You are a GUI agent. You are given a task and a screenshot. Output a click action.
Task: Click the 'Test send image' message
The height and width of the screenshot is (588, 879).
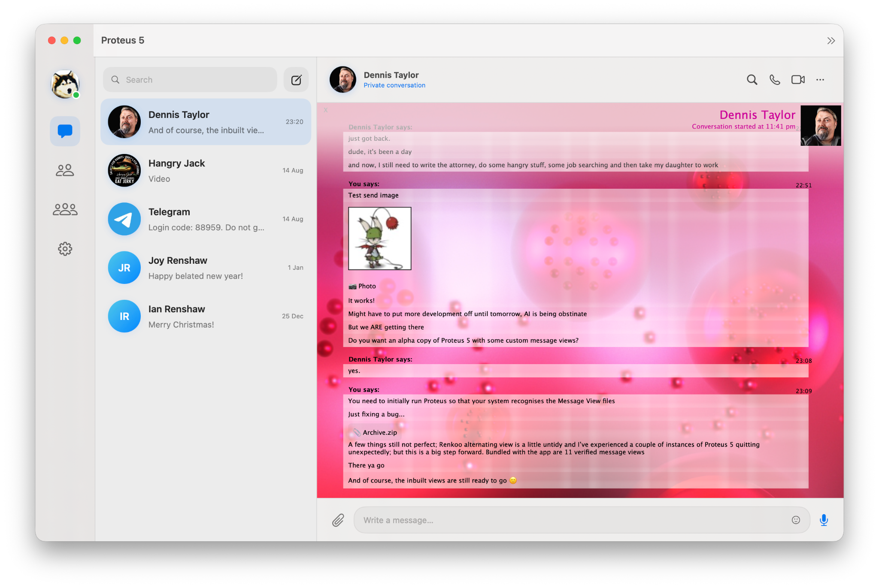373,195
